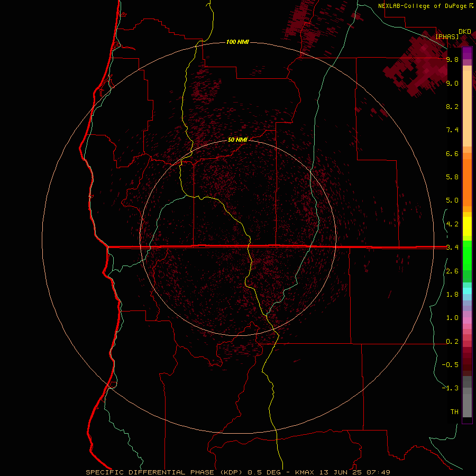Viewport: 476px width, 476px height.
Task: Pick the pink band of the color bar
Action: pyautogui.click(x=467, y=321)
